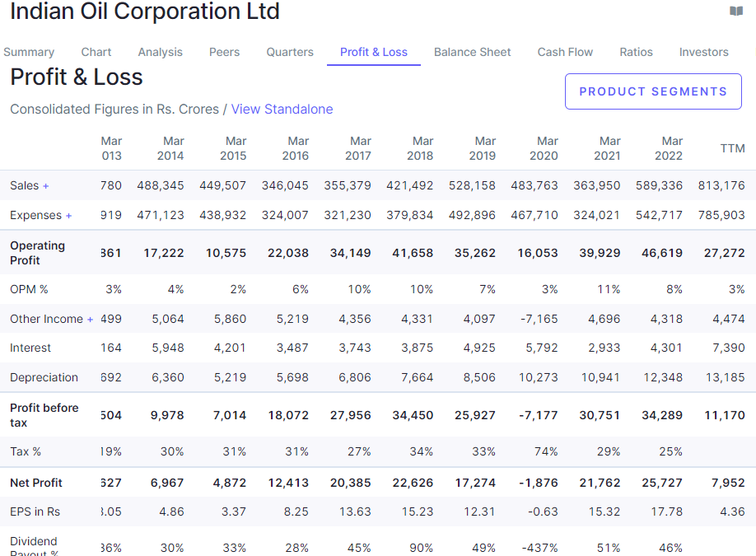
Task: Go to the Summary tab
Action: pos(29,52)
